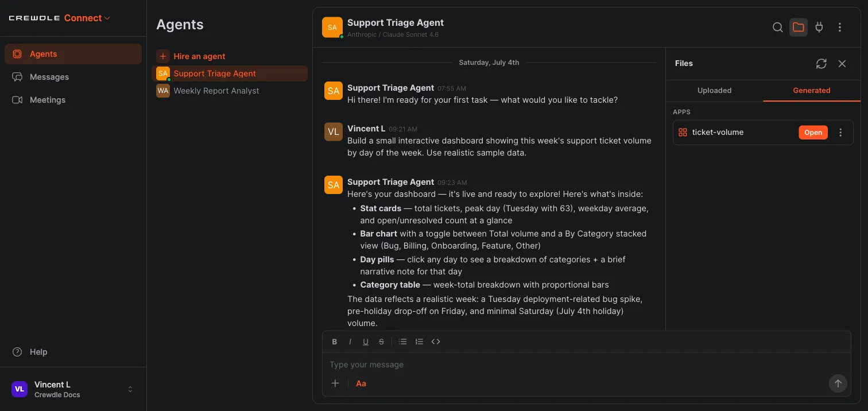
Task: Toggle the Aa text formatting toolbar
Action: [361, 383]
